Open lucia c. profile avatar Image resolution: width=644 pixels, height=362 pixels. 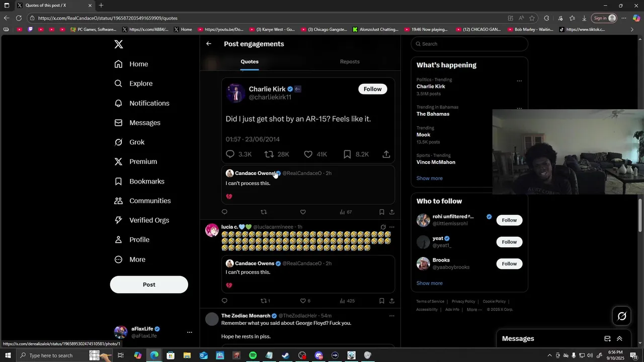pyautogui.click(x=212, y=230)
